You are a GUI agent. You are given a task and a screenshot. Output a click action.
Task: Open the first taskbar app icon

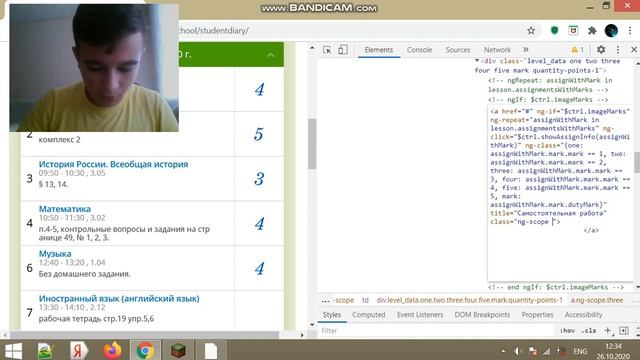coord(45,351)
